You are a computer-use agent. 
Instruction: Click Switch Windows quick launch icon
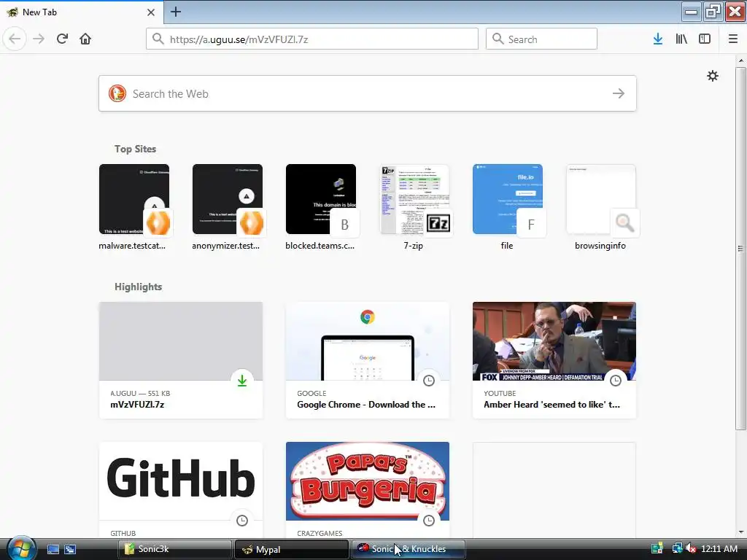pos(70,549)
